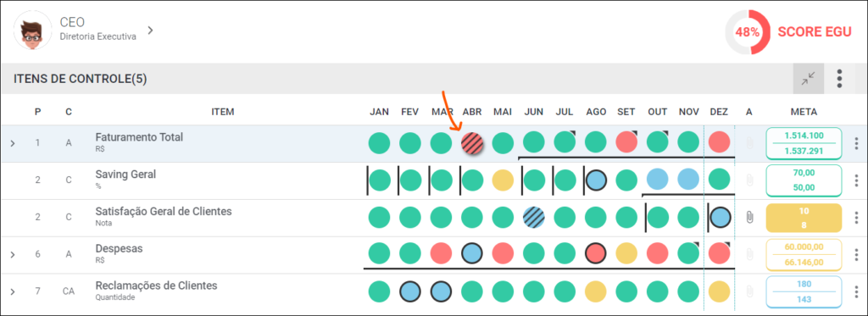Select the outlined red AGO circle of Despesas
The image size is (868, 316).
[596, 254]
